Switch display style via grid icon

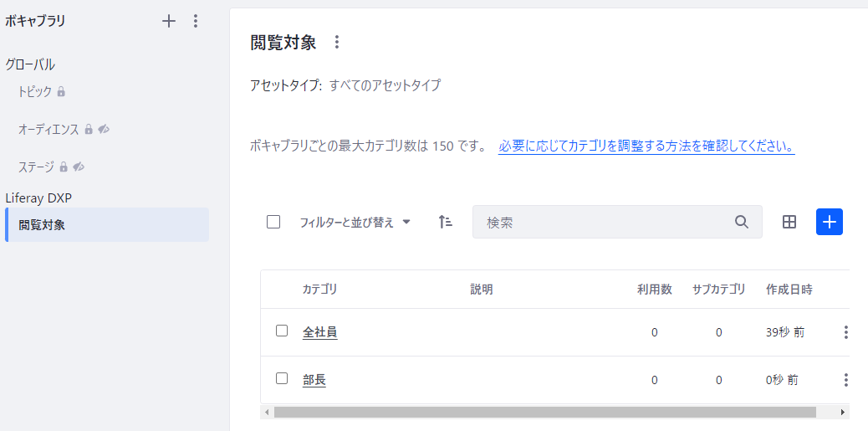789,222
